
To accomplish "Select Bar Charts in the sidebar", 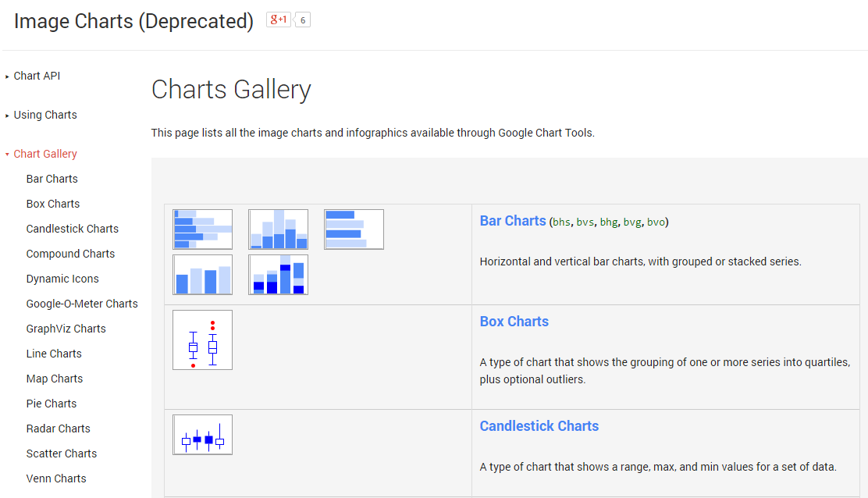I will coord(52,179).
